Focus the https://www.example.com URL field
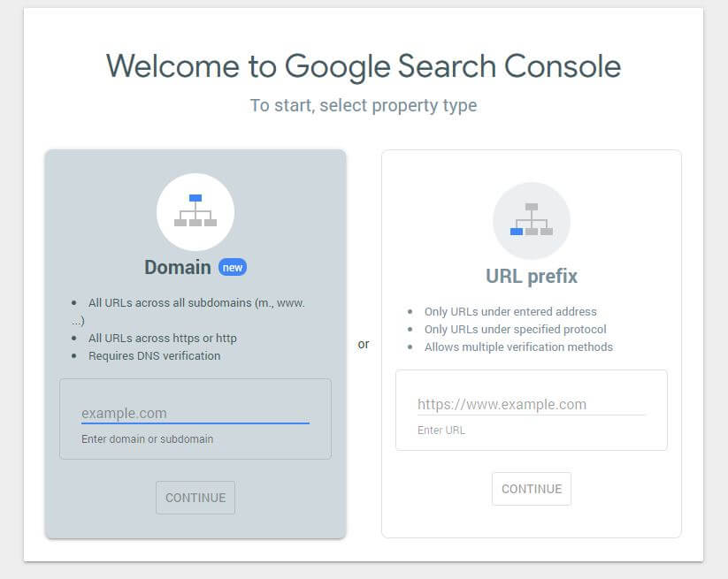The width and height of the screenshot is (728, 579). click(x=531, y=405)
